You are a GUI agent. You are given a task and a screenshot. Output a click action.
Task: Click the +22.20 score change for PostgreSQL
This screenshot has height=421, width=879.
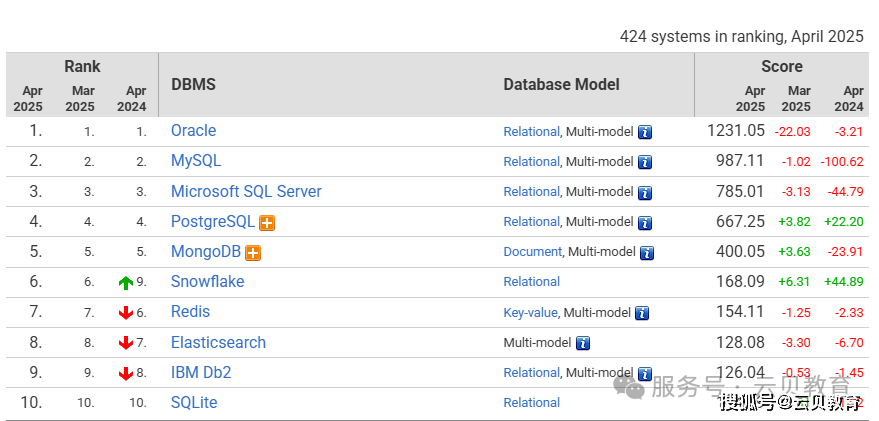(844, 222)
